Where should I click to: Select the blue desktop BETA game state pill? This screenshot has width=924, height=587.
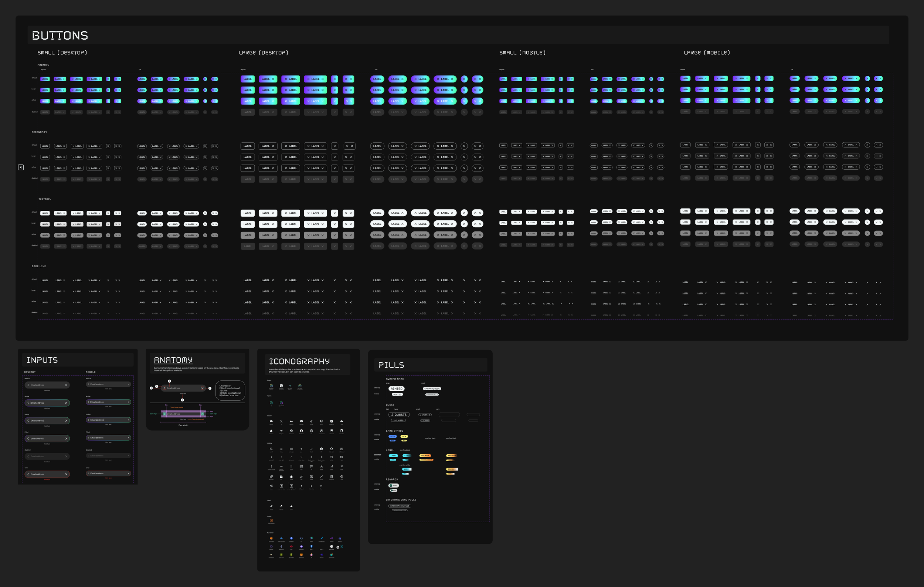(392, 436)
